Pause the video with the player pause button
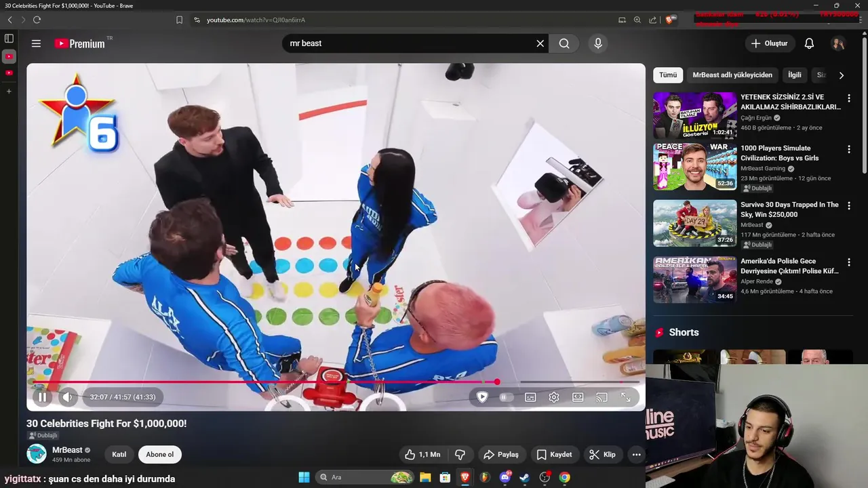The width and height of the screenshot is (868, 488). point(42,397)
